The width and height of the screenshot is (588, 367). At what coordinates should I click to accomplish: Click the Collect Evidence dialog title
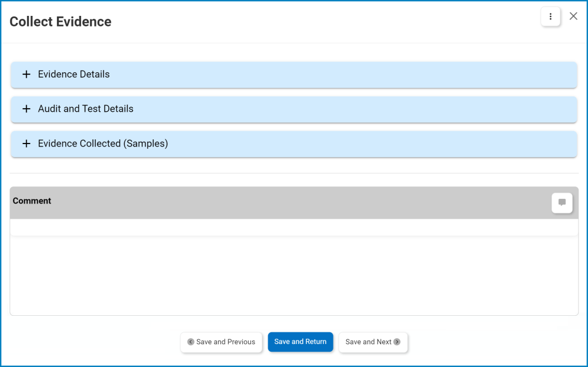click(x=61, y=22)
